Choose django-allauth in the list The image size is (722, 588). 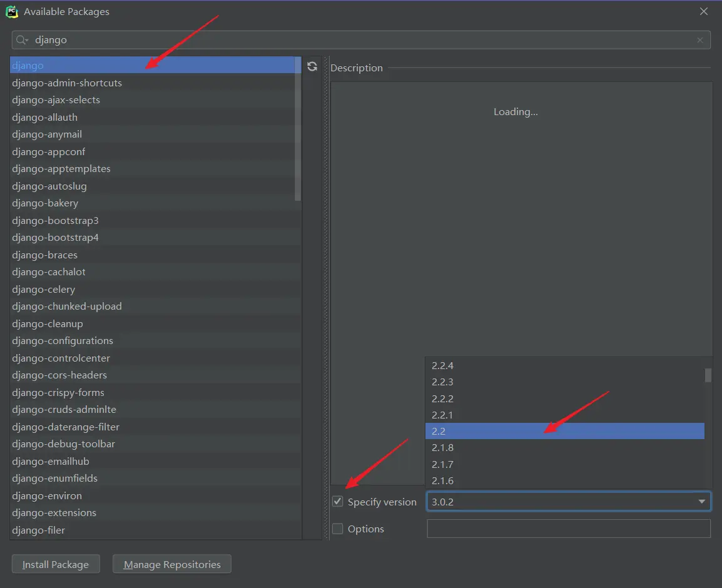(x=155, y=118)
